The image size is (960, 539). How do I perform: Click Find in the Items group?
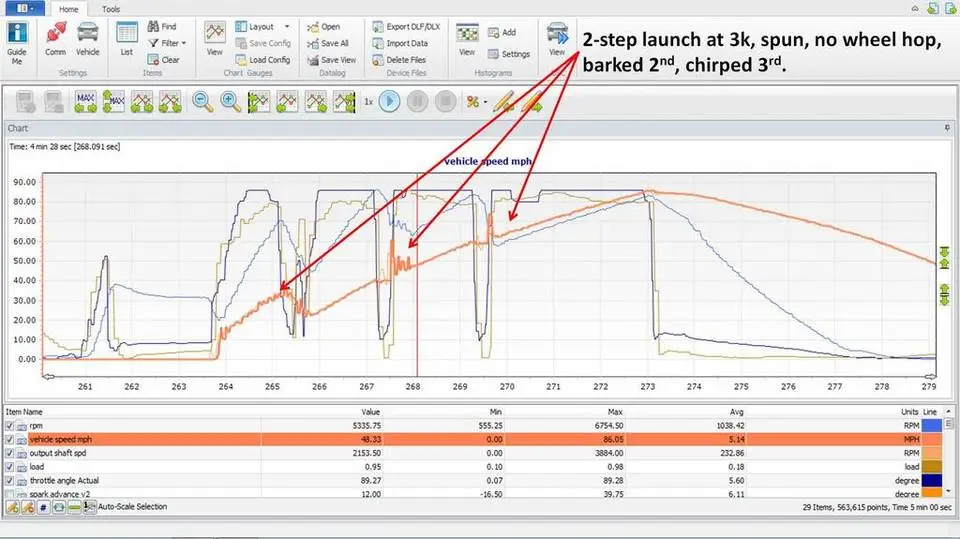tap(162, 26)
